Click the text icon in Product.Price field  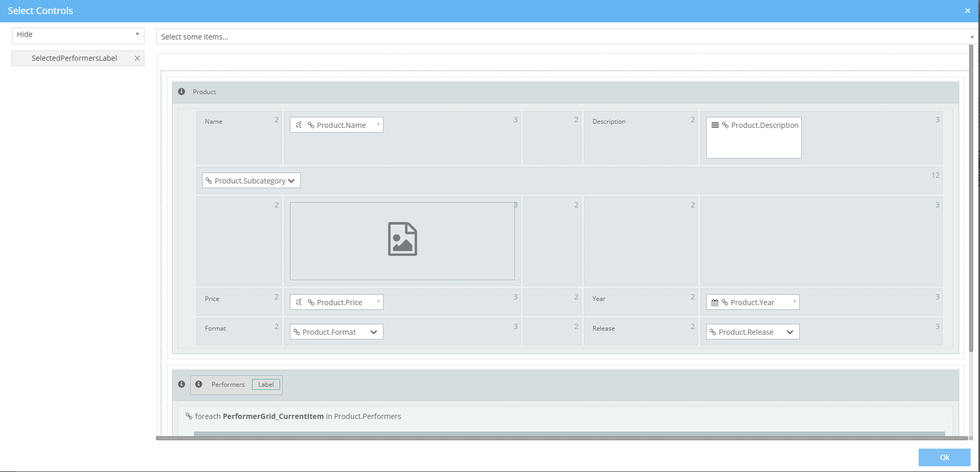coord(299,302)
